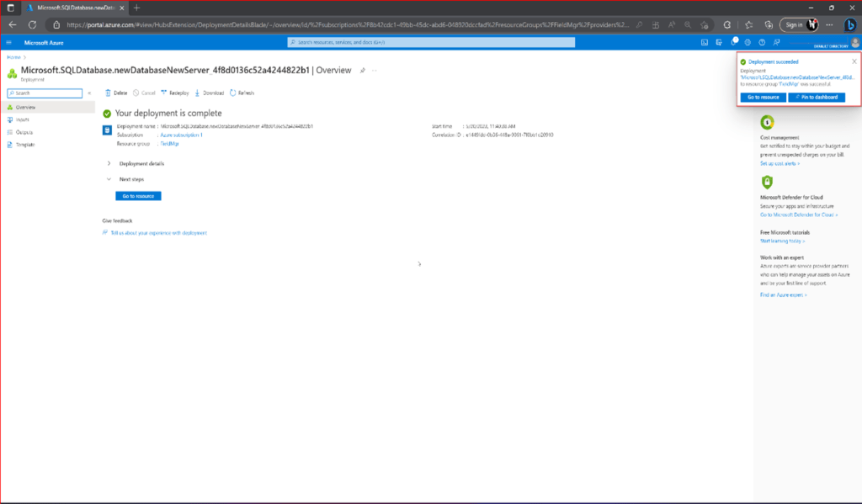Image resolution: width=862 pixels, height=504 pixels.
Task: Open the feedback link about deployment experience
Action: [x=158, y=233]
